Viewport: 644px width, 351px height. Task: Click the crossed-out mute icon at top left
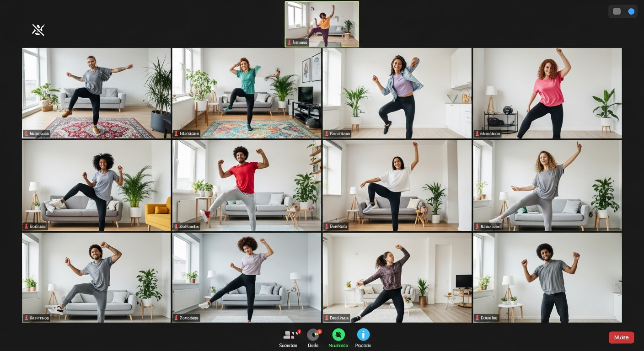click(38, 30)
